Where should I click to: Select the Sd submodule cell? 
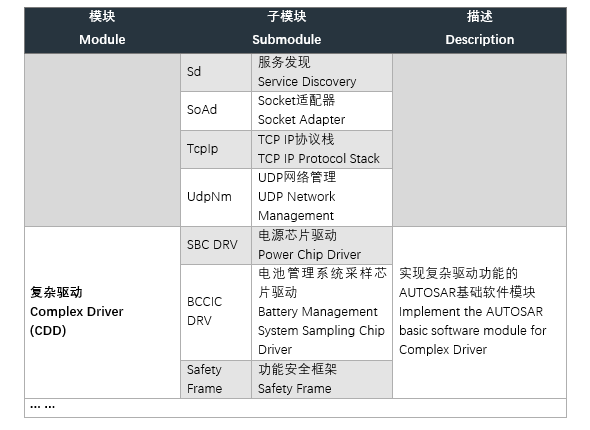click(x=216, y=72)
